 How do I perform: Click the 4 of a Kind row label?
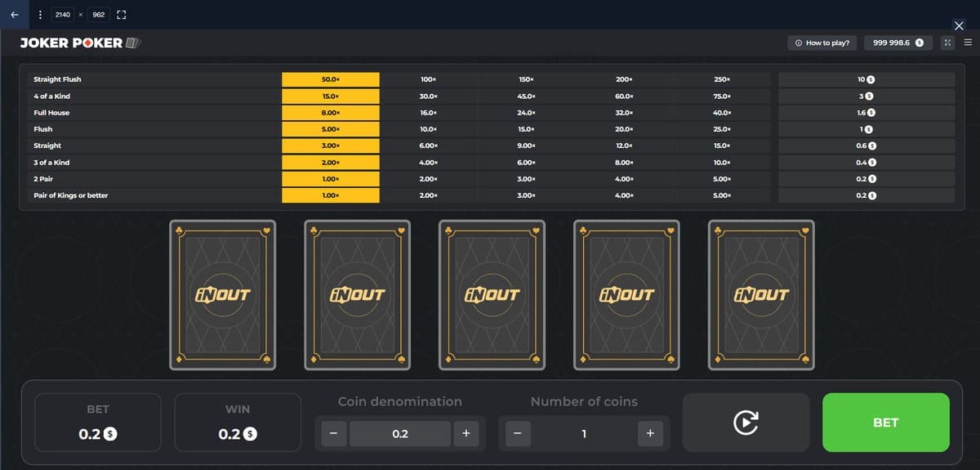click(51, 96)
